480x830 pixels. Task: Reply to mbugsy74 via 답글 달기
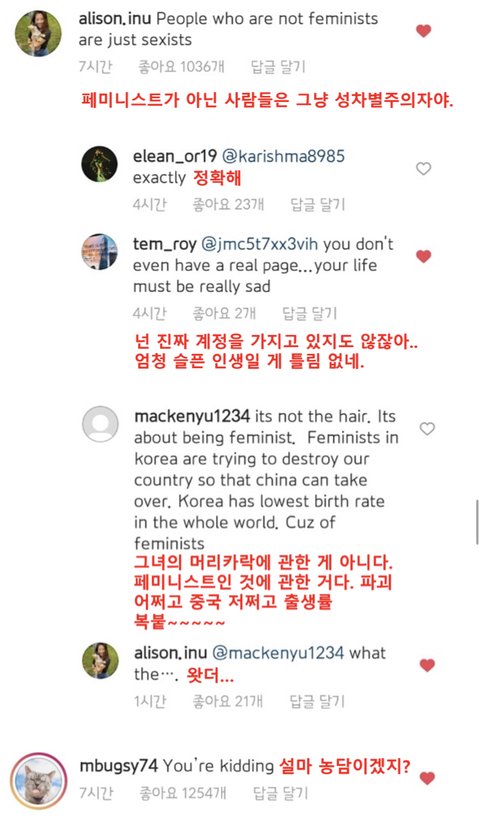pyautogui.click(x=280, y=793)
